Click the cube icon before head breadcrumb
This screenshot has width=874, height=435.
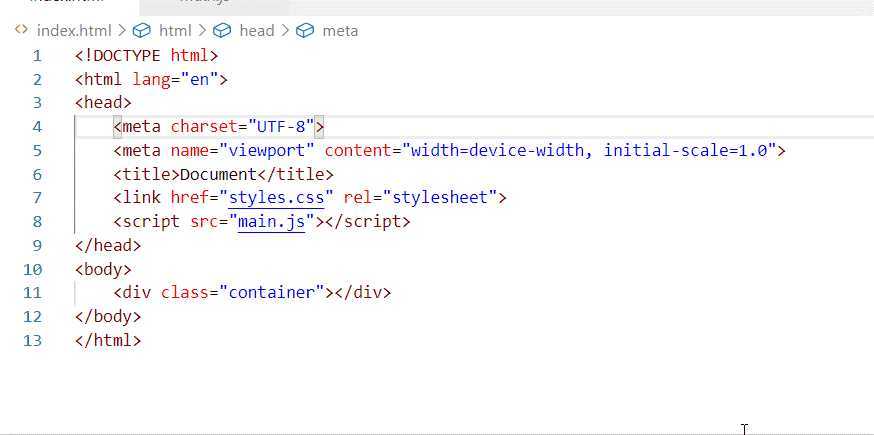223,31
